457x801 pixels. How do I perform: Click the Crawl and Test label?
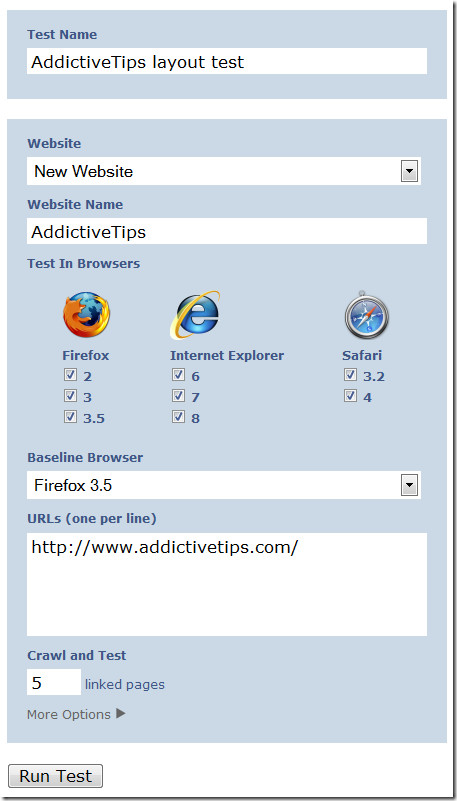click(77, 655)
